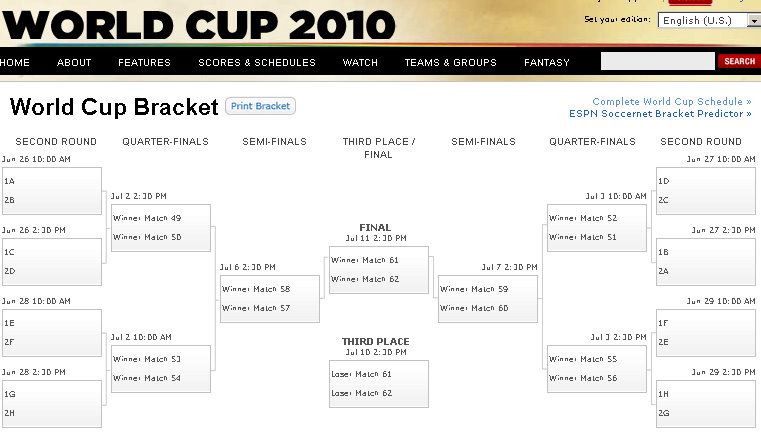Select SCORES & SCHEDULES in the nav bar
The height and width of the screenshot is (436, 761).
[x=257, y=63]
